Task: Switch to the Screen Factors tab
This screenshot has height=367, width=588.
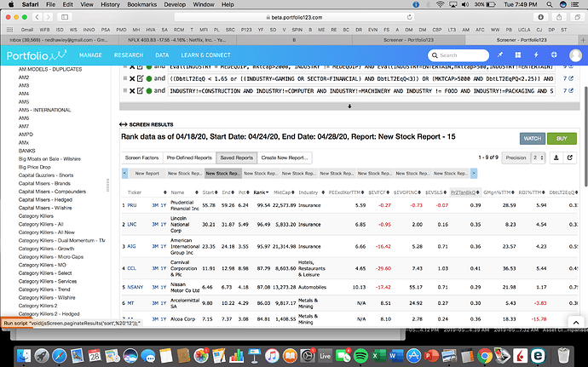Action: (141, 158)
